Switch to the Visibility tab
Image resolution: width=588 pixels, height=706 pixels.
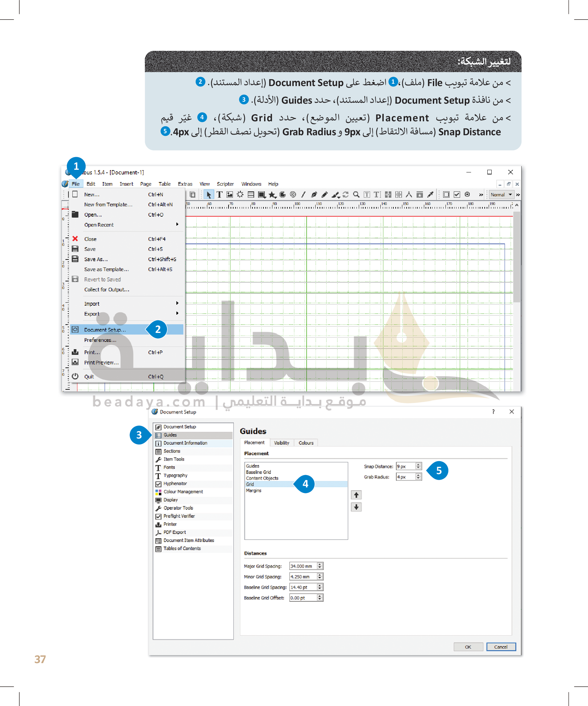point(281,443)
